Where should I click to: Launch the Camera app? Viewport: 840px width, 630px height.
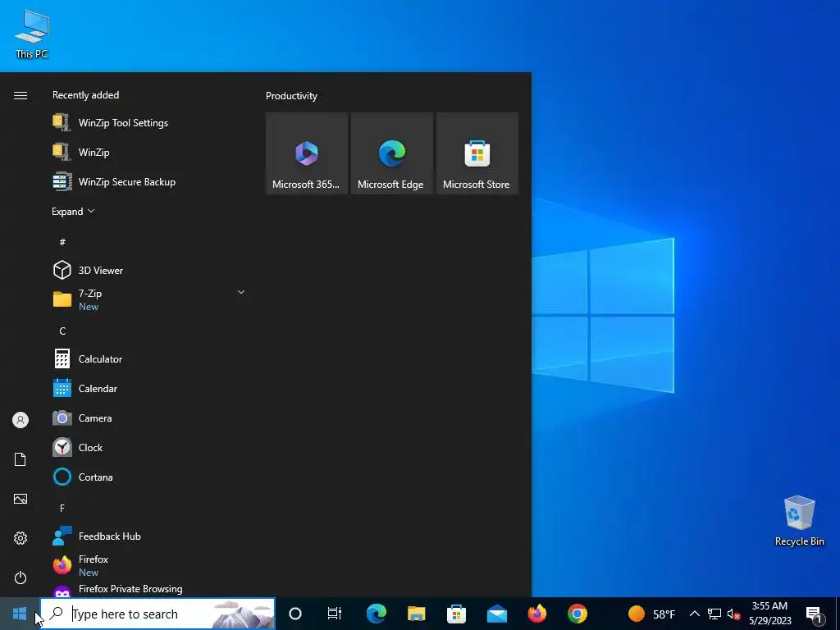point(150,418)
